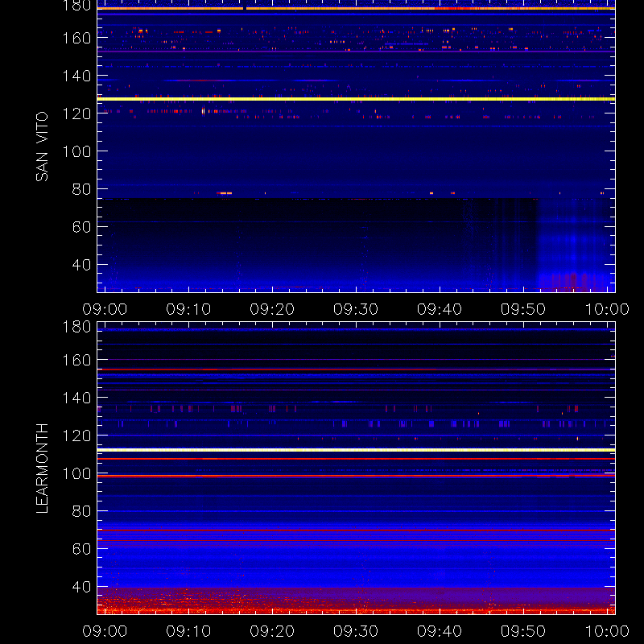The width and height of the screenshot is (644, 644).
Task: Pick the 120 tick label on the LEARMONTH axis
Action: (76, 436)
